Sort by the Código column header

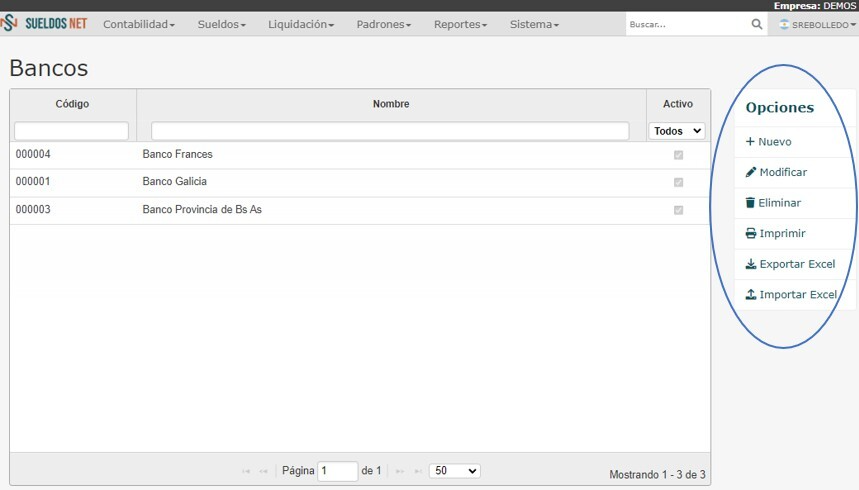coord(72,104)
